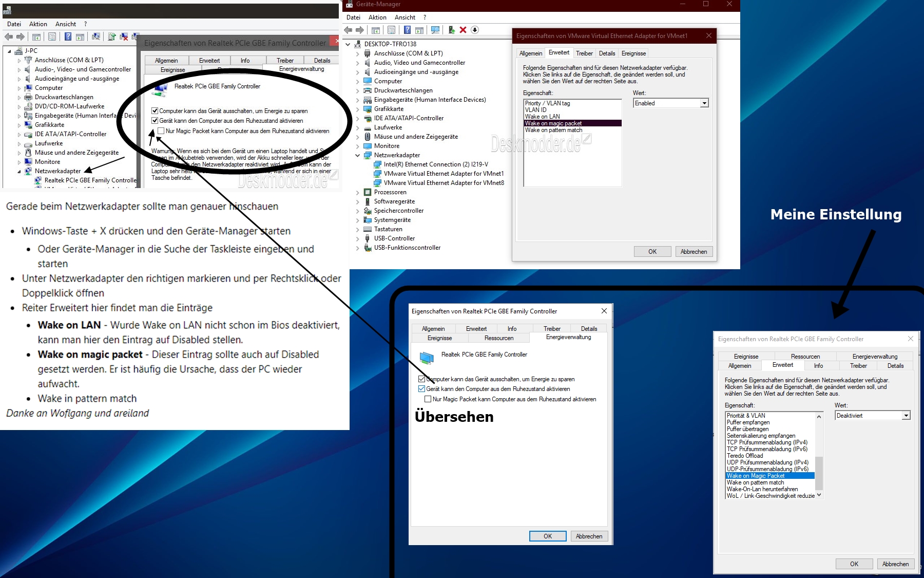
Task: Click Back arrow in DESKTOP-TFRO138 Geräte-Manager toolbar
Action: click(348, 30)
